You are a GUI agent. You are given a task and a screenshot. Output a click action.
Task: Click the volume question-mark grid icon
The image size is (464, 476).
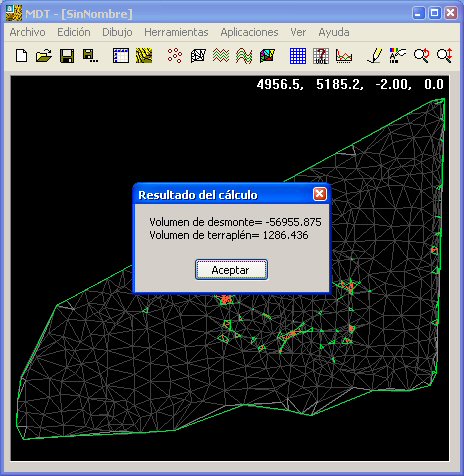[321, 56]
